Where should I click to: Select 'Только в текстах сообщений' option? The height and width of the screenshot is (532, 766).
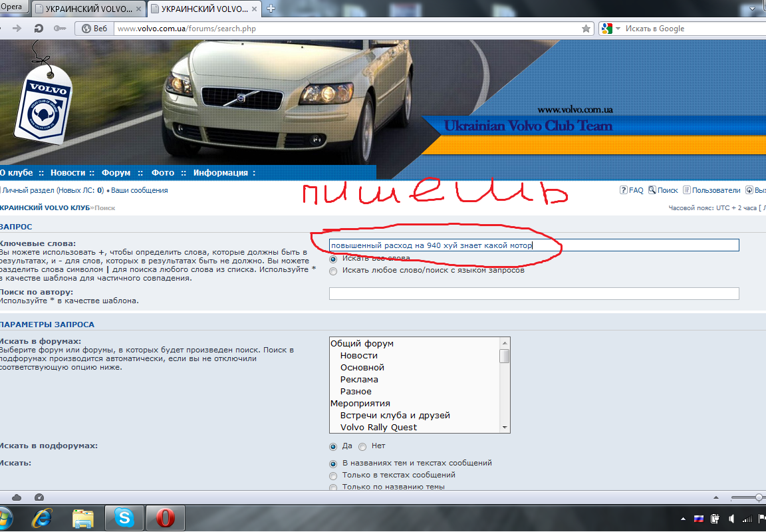pos(333,475)
